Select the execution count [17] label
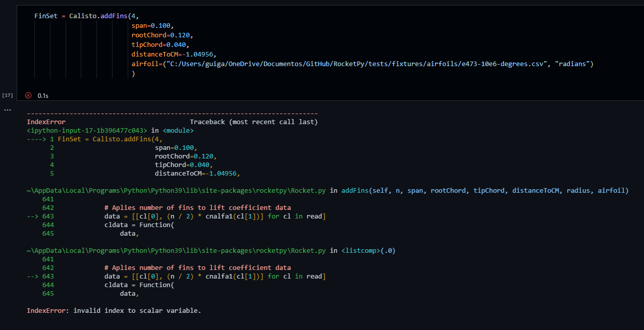644x330 pixels. [x=8, y=95]
